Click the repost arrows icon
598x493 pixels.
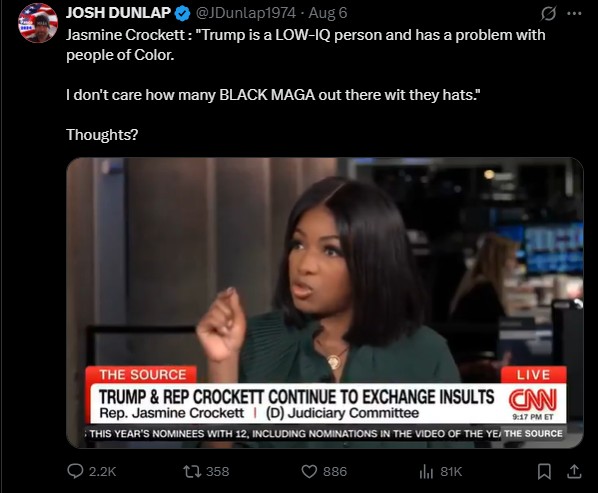click(x=191, y=472)
